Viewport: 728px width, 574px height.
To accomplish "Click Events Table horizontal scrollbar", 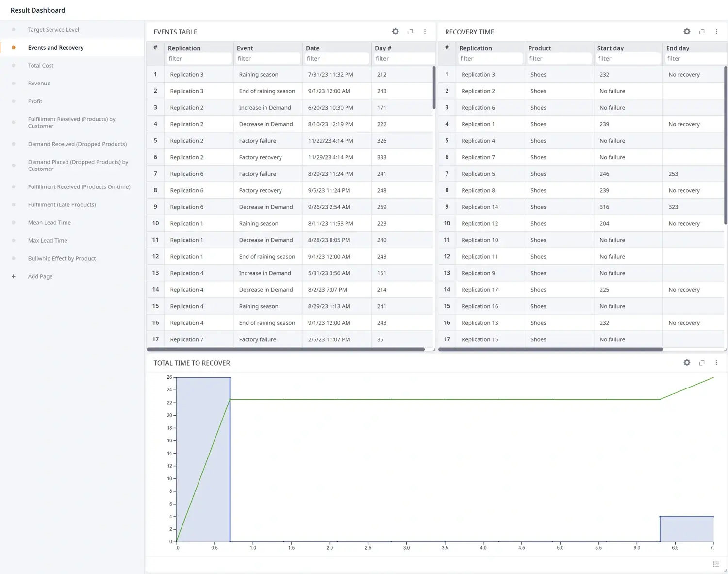I will click(285, 349).
